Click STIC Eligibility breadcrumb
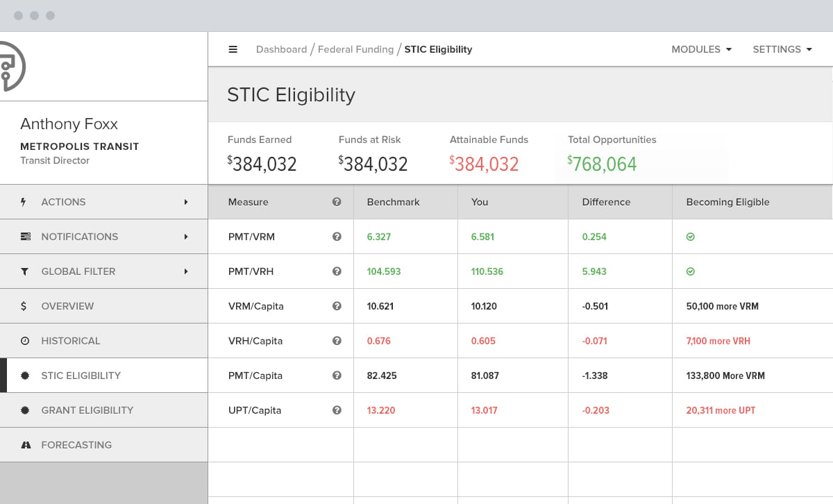The height and width of the screenshot is (504, 833). (438, 49)
